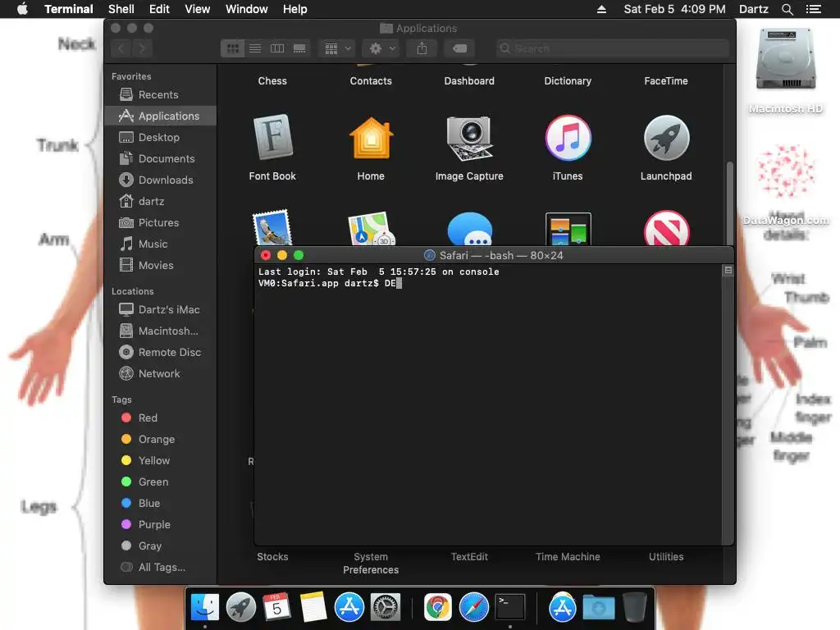Select Downloads in Finder sidebar
This screenshot has width=840, height=630.
pyautogui.click(x=160, y=180)
